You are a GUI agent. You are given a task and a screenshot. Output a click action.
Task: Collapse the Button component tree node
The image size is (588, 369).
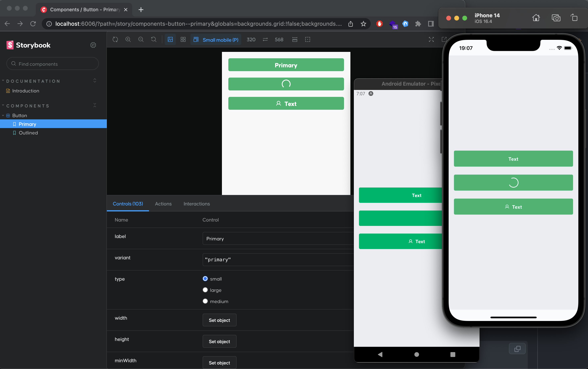(3, 115)
